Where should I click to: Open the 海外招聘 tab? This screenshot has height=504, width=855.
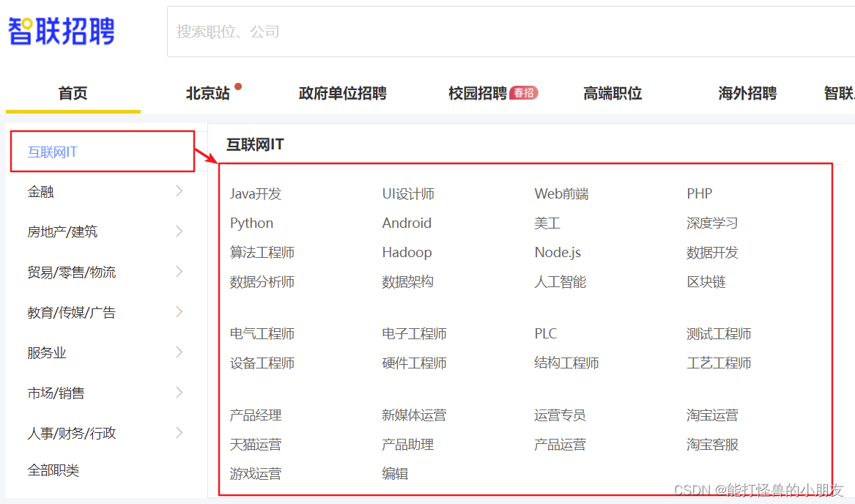coord(747,93)
